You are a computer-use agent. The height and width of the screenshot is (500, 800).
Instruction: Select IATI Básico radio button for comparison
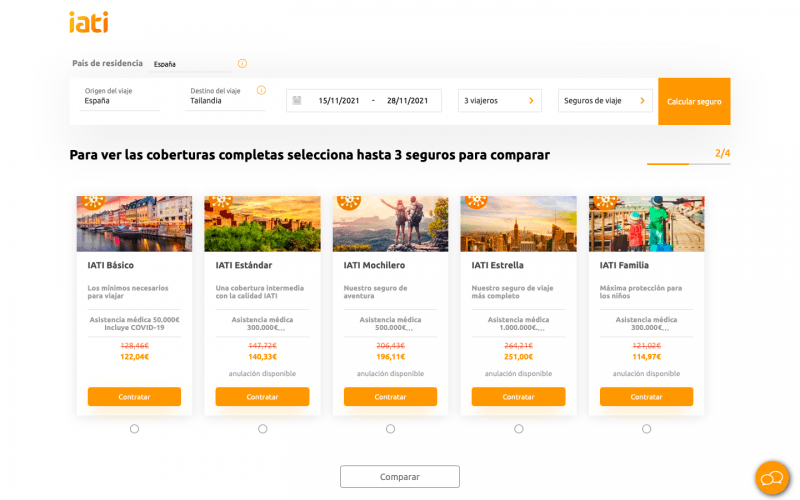[x=134, y=429]
